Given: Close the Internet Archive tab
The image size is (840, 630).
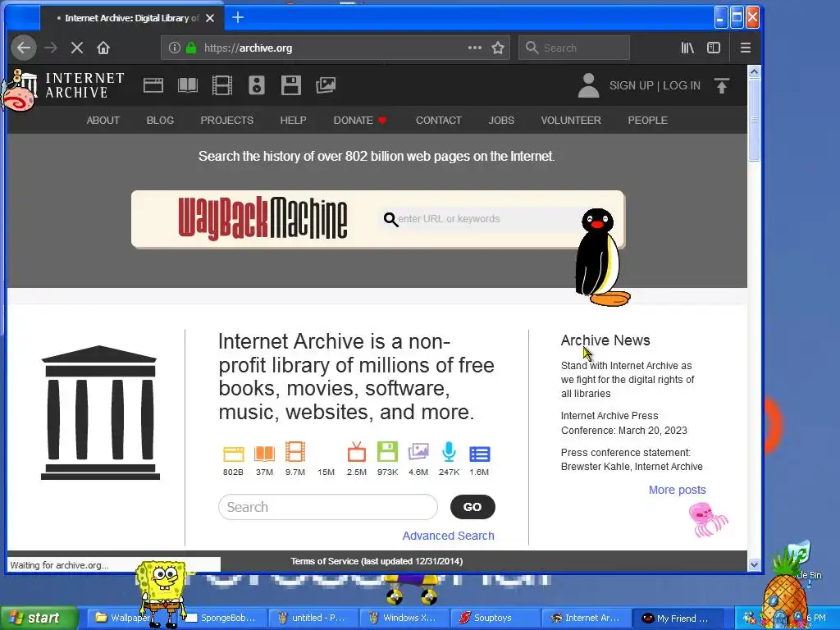Looking at the screenshot, I should pyautogui.click(x=210, y=18).
